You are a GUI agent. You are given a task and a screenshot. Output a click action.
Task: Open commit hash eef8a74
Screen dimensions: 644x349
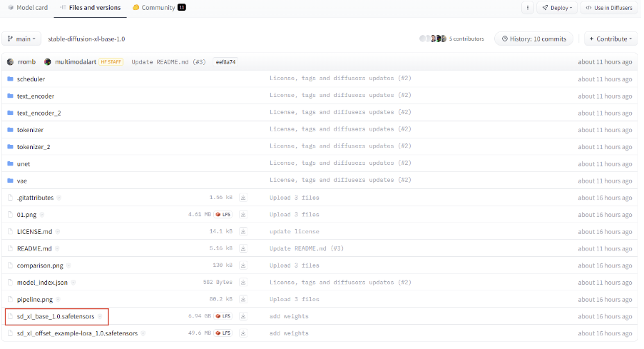point(225,62)
